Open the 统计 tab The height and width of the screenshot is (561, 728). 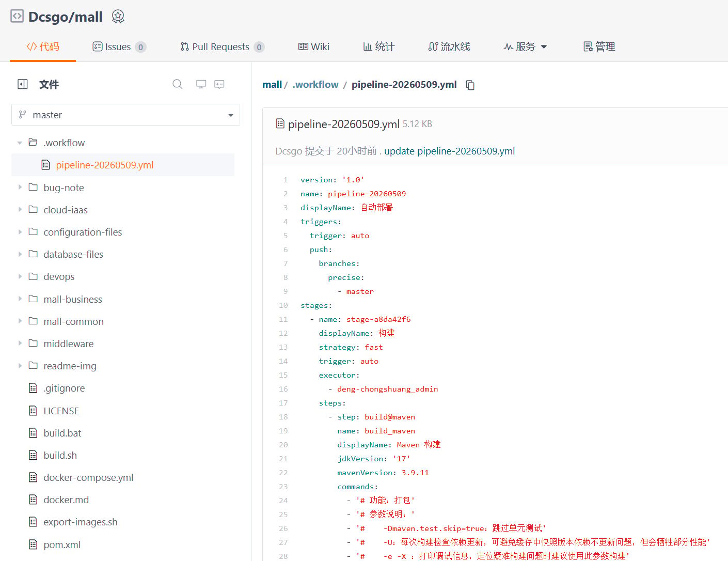point(379,46)
